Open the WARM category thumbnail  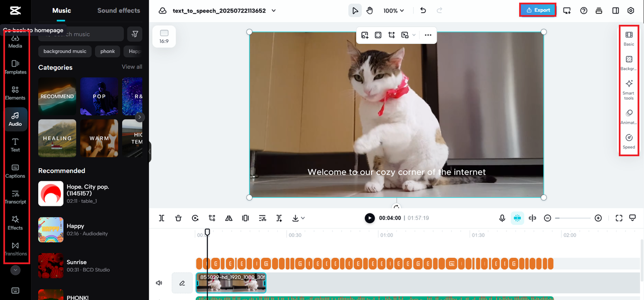click(x=99, y=138)
